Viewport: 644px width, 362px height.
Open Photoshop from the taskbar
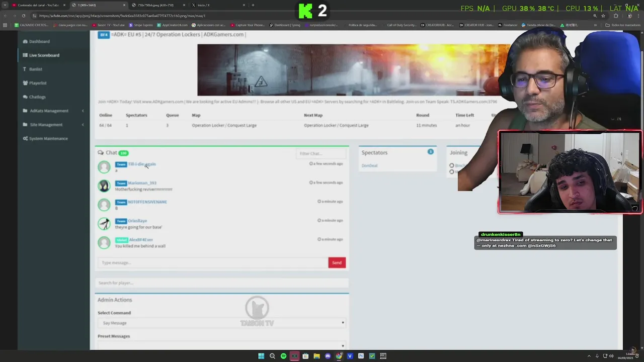click(x=361, y=356)
